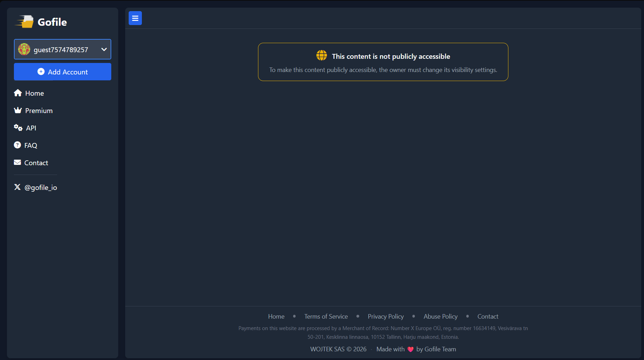This screenshot has width=644, height=360.
Task: Open Contact from the sidebar menu
Action: tap(36, 163)
